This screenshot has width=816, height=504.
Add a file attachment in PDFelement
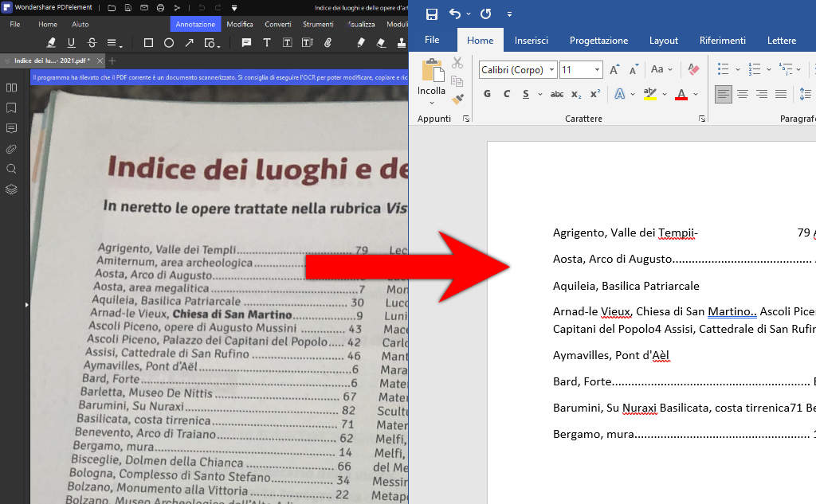pyautogui.click(x=328, y=43)
